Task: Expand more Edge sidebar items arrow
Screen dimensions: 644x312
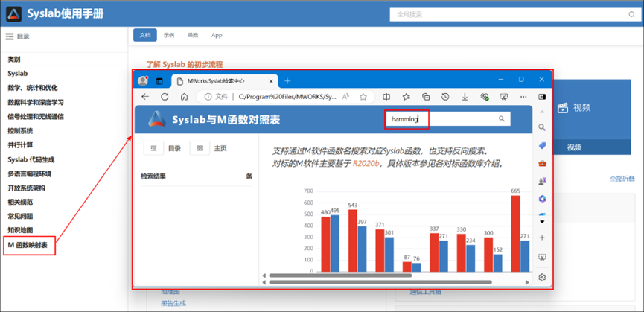Action: click(x=542, y=222)
